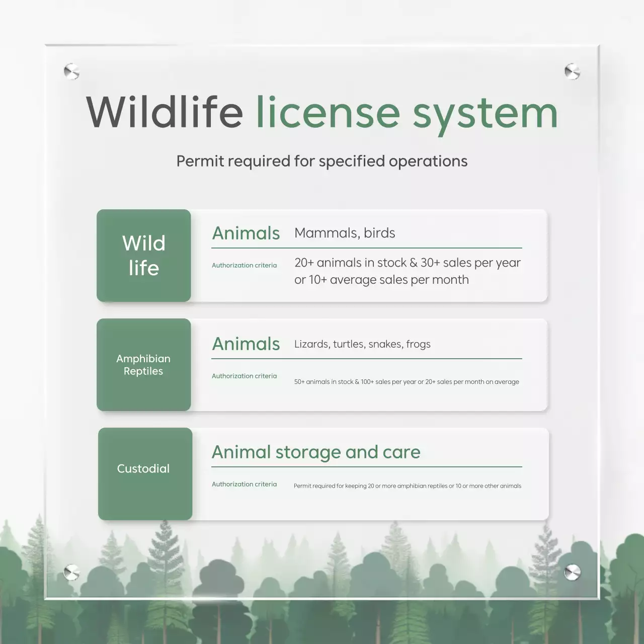Screen dimensions: 644x644
Task: Click the bottom-left metal screw mount
Action: (71, 572)
